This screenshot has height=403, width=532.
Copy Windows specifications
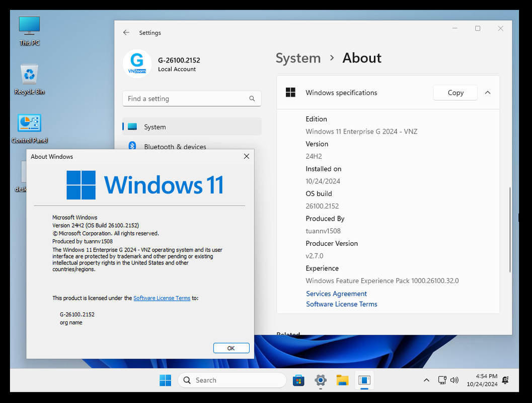(455, 93)
